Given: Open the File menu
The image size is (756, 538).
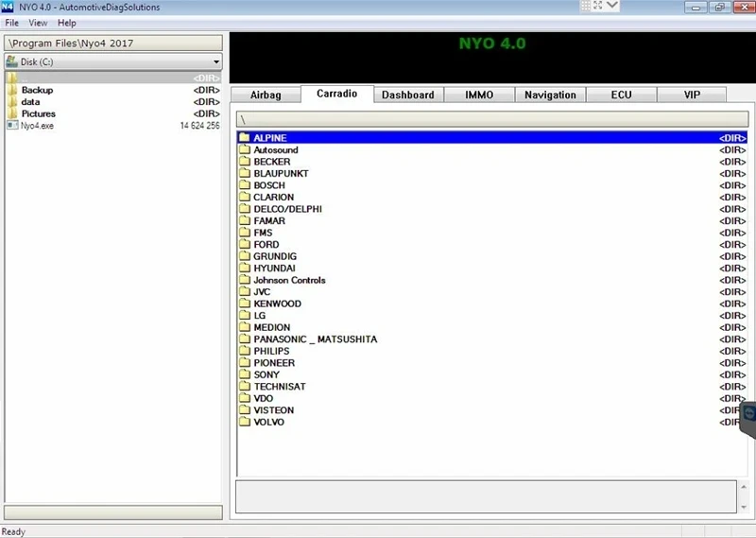Looking at the screenshot, I should (x=12, y=23).
